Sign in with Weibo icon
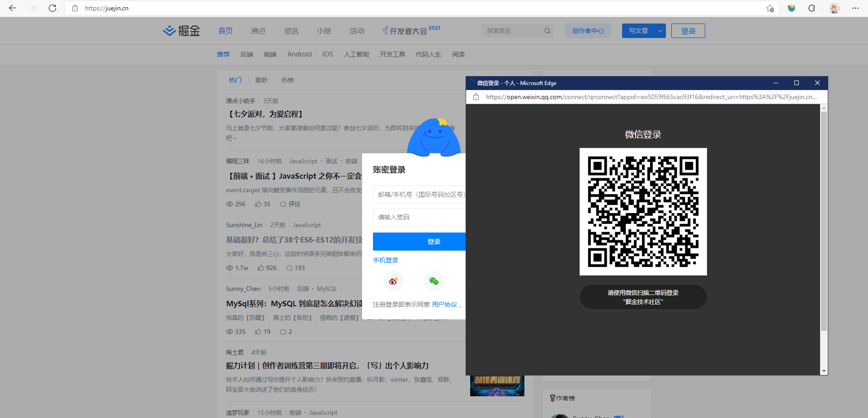The image size is (868, 418). click(393, 281)
